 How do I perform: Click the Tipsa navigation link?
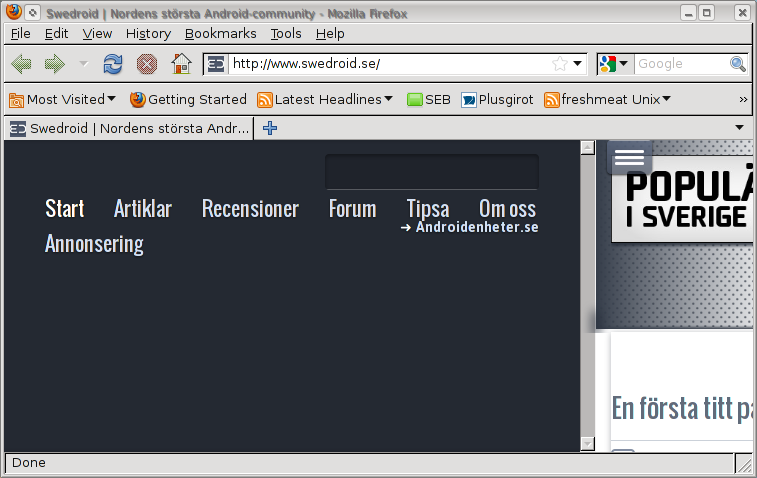[428, 209]
